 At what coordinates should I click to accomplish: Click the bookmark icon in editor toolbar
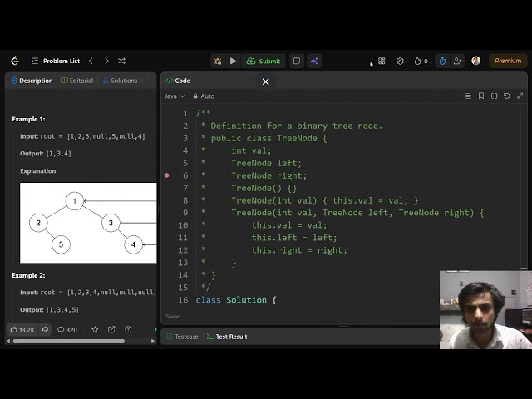pos(481,96)
